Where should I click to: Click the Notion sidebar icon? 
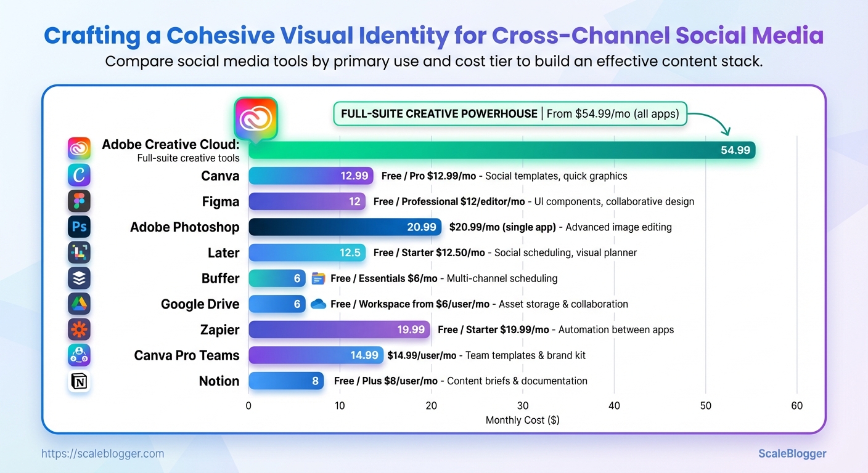coord(79,381)
